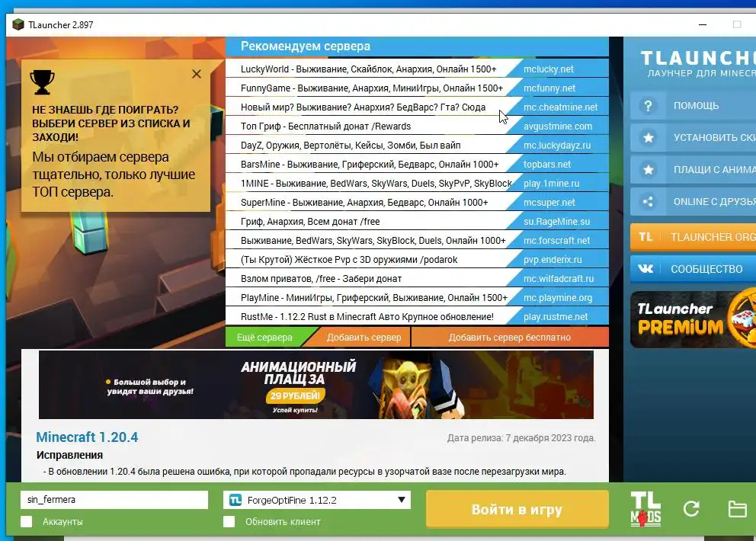The image size is (756, 541).
Task: Open the ПЛАЩИ С АНИМАЦИЕЙ menu item
Action: [x=693, y=170]
